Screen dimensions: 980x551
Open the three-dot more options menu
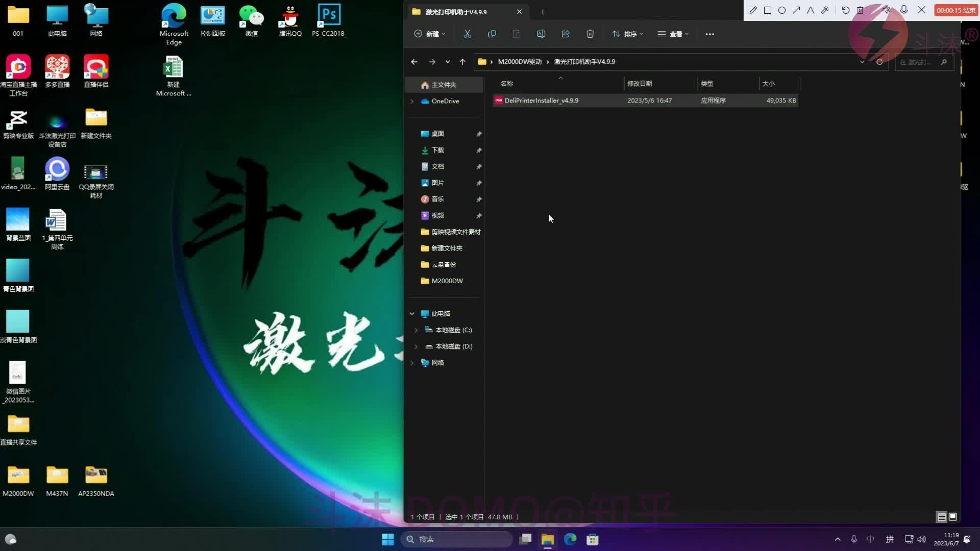[709, 34]
